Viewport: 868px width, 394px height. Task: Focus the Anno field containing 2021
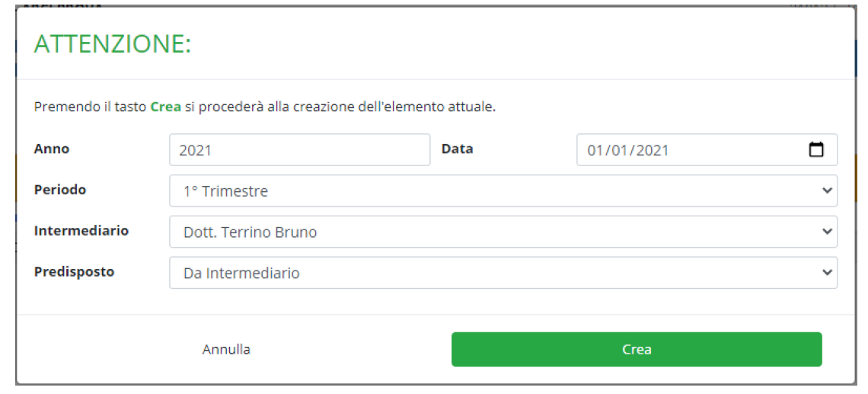point(299,150)
